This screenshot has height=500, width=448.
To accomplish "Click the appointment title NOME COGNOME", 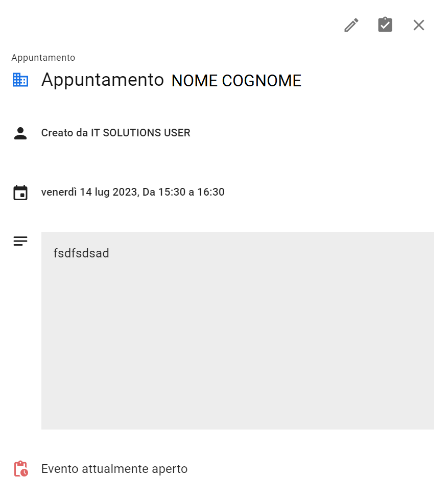I will 236,80.
